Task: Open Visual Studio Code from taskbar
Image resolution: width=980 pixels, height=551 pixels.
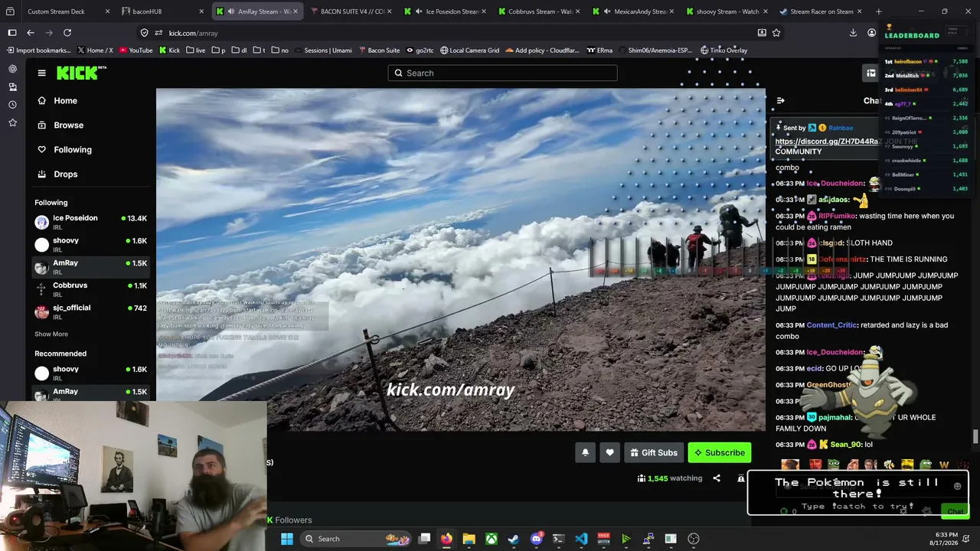Action: pyautogui.click(x=581, y=539)
